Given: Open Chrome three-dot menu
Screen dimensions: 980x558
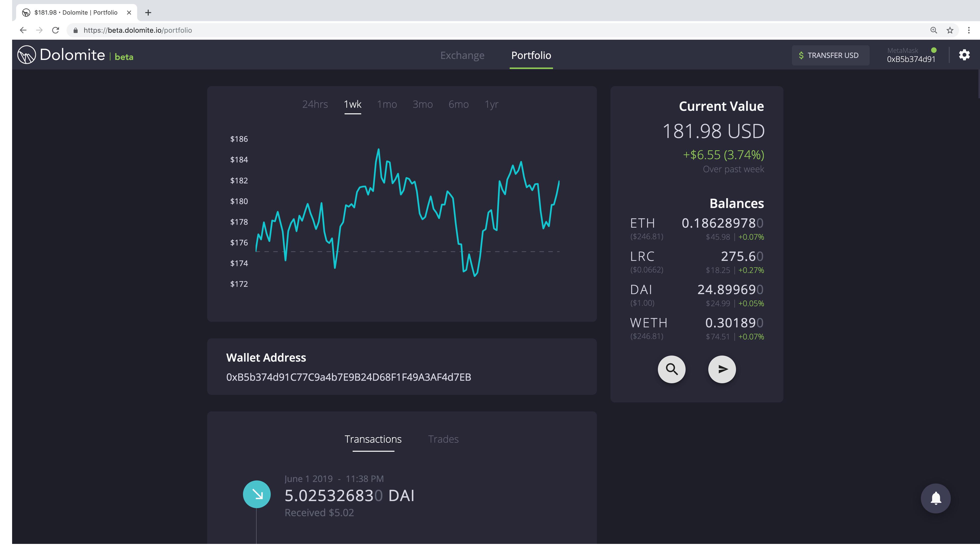Looking at the screenshot, I should coord(968,30).
